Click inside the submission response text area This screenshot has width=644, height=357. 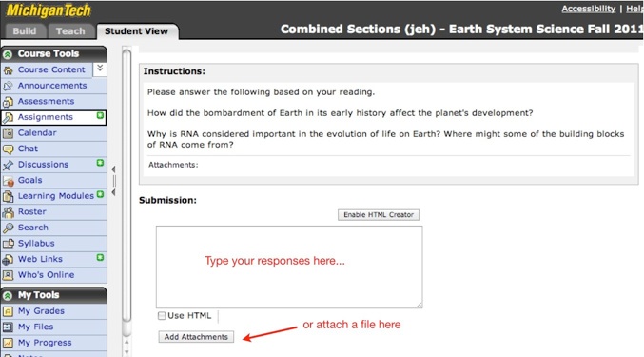click(289, 267)
